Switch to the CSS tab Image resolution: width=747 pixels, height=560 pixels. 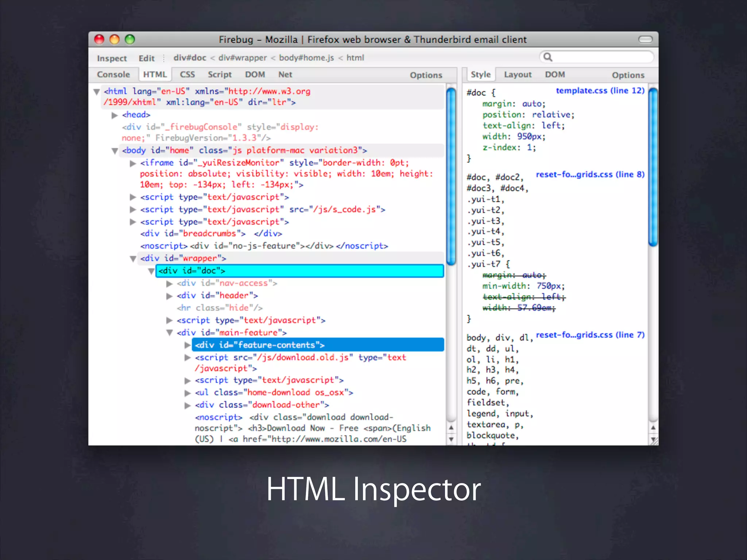pos(187,74)
